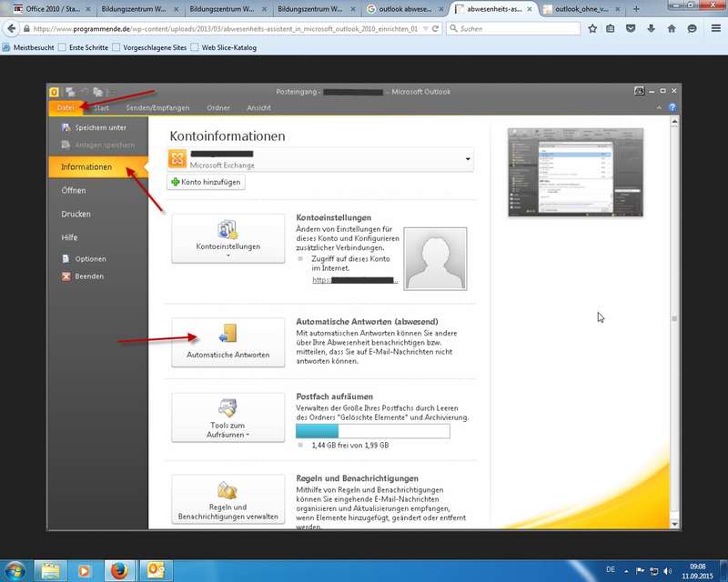728x582 pixels.
Task: Click the Beenden red X icon
Action: click(x=66, y=276)
